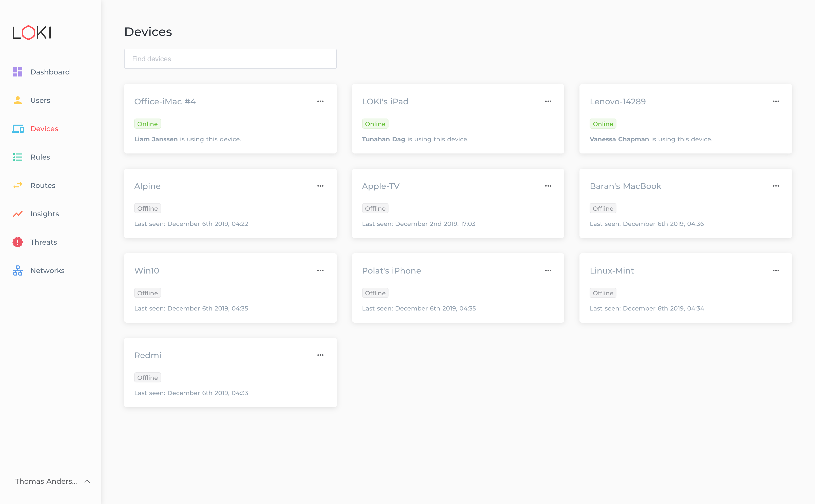Click the Users person icon
The width and height of the screenshot is (815, 504).
(18, 100)
